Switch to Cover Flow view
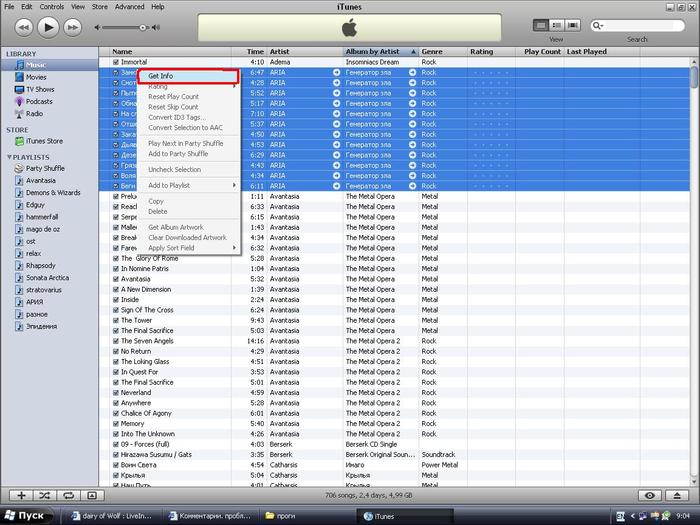The width and height of the screenshot is (700, 525). point(574,24)
